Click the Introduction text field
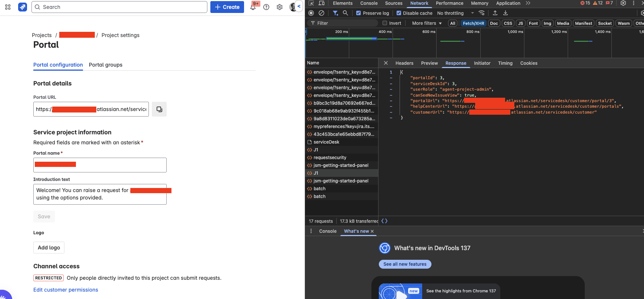This screenshot has height=299, width=644. tap(100, 194)
